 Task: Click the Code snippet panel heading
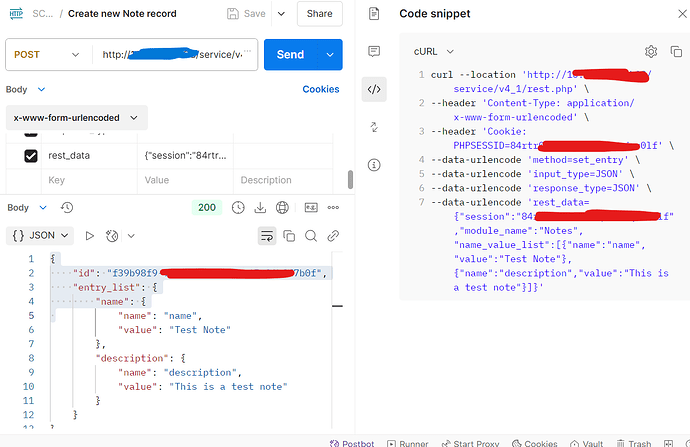click(435, 14)
